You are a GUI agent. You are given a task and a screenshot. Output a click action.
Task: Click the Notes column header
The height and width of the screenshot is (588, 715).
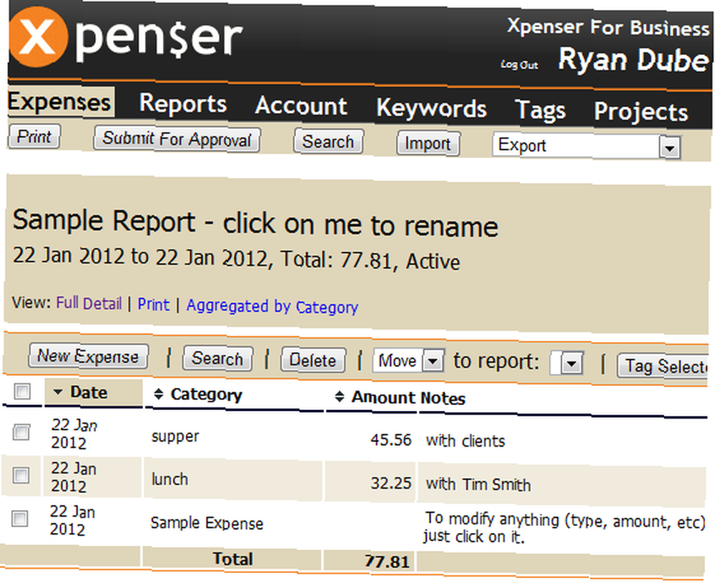pyautogui.click(x=443, y=399)
